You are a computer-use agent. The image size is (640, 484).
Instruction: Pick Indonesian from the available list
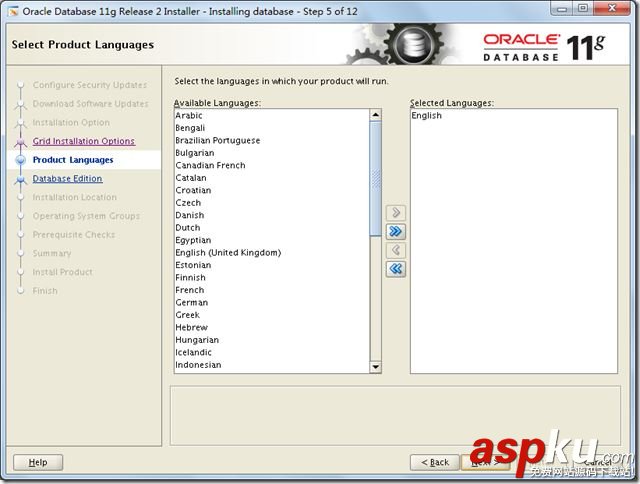point(198,365)
